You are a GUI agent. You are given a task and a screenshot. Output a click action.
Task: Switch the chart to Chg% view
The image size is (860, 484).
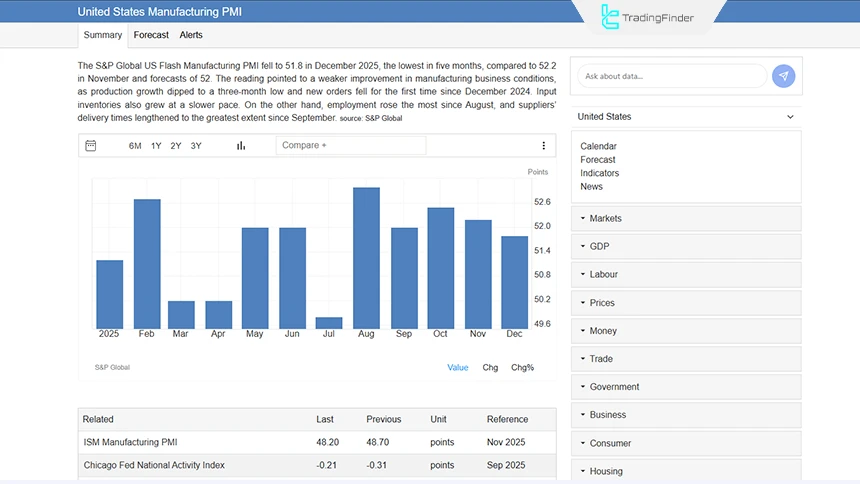pos(522,368)
